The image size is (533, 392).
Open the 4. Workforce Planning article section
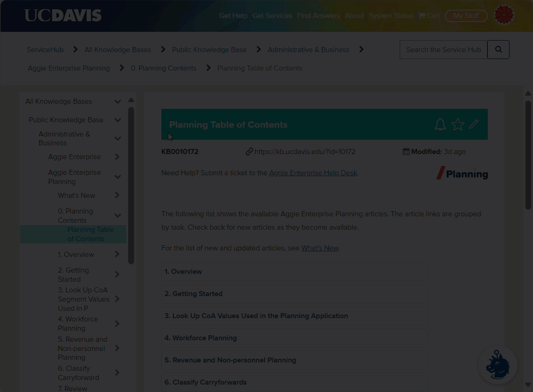295,338
